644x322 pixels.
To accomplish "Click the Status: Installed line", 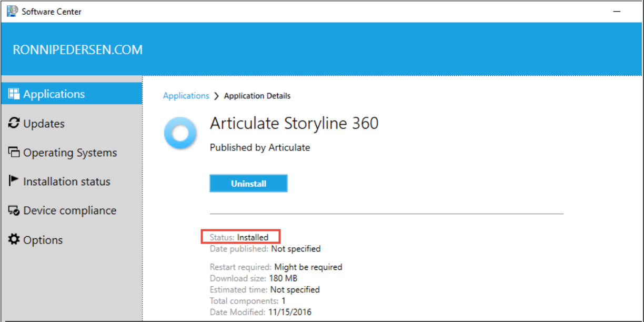I will pos(239,237).
